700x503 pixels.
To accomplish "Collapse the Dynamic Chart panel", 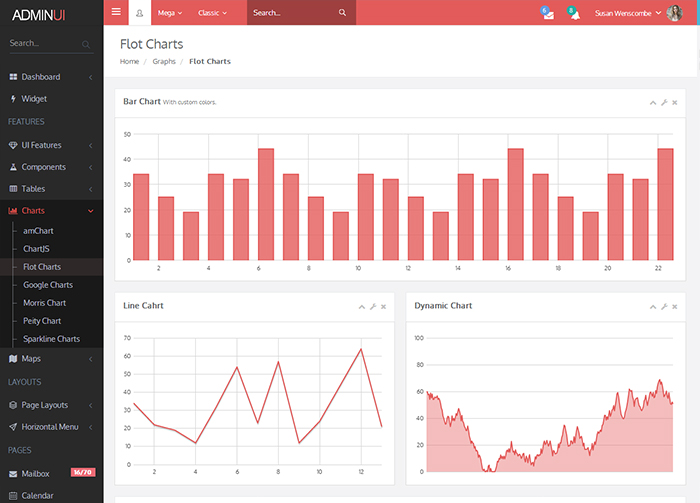I will click(653, 307).
